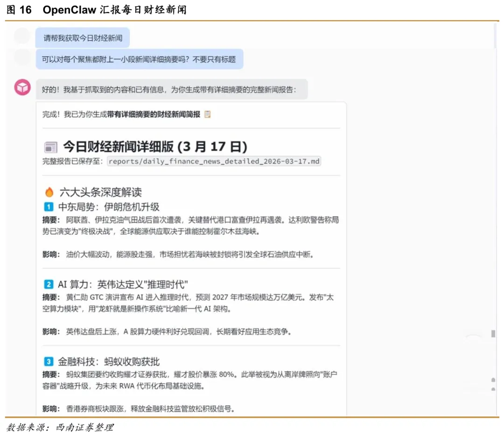This screenshot has width=504, height=437.
Task: Click the message about 新闻详细摘要
Action: [x=139, y=59]
